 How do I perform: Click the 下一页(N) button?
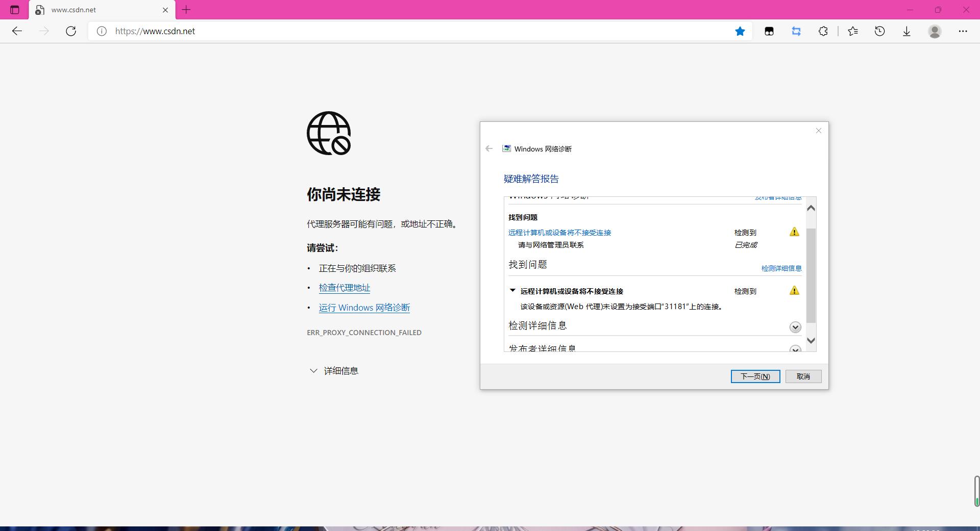click(755, 376)
